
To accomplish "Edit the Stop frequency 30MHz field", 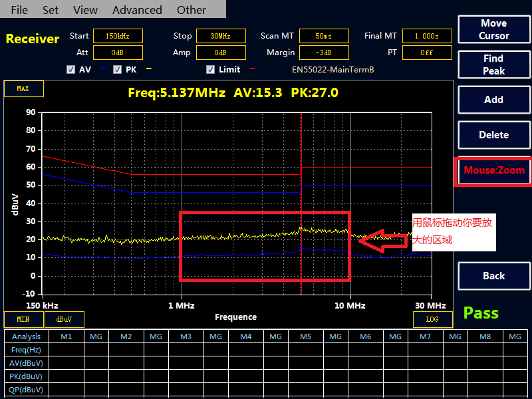I will pos(219,36).
